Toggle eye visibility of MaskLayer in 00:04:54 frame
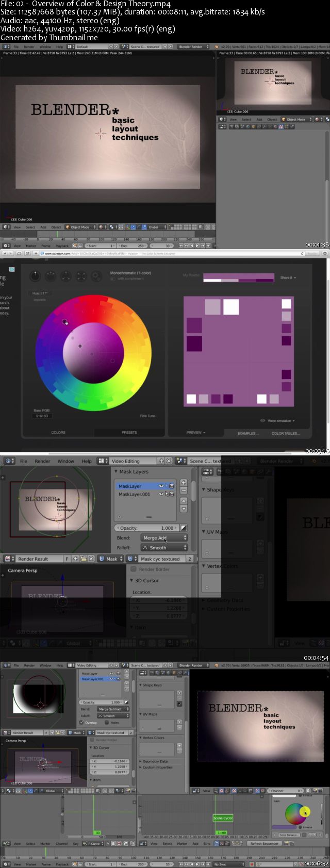 coord(161,486)
